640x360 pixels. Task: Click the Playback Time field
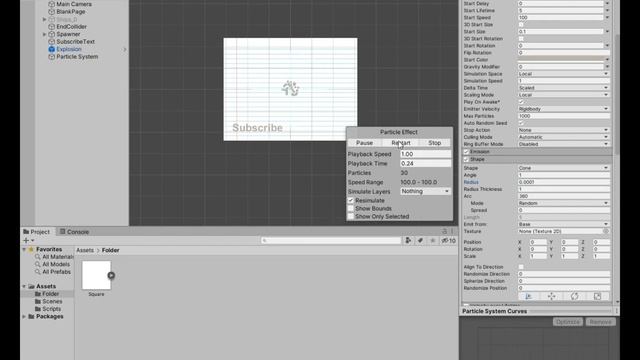tap(425, 163)
